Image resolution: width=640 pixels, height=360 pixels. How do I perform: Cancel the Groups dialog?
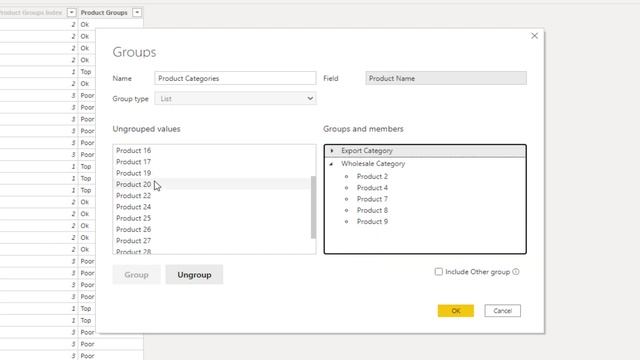(x=502, y=311)
